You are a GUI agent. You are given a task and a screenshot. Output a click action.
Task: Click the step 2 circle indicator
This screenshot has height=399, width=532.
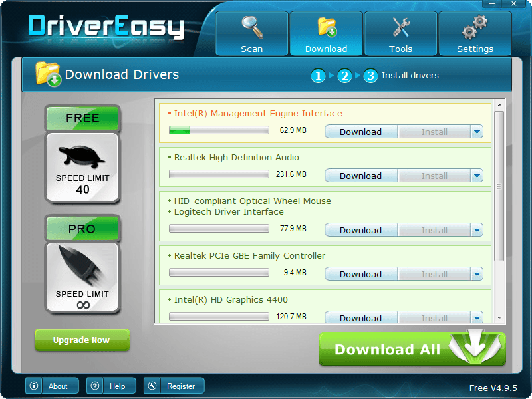(344, 76)
